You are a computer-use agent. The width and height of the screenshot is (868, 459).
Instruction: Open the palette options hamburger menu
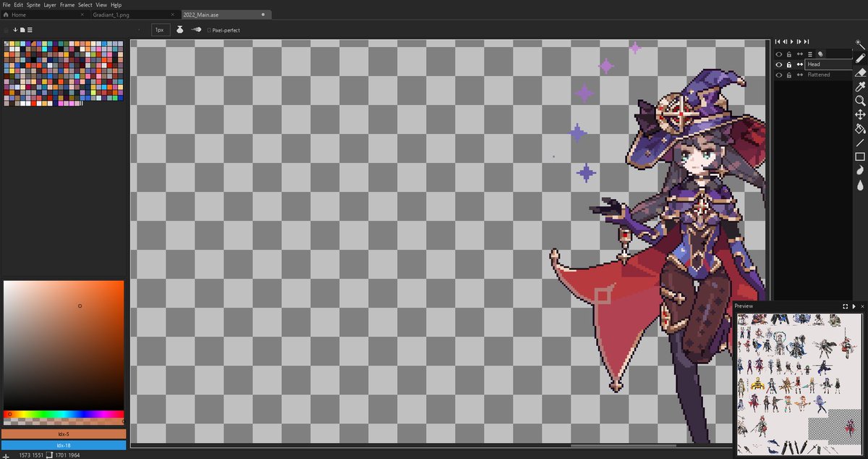pyautogui.click(x=29, y=30)
